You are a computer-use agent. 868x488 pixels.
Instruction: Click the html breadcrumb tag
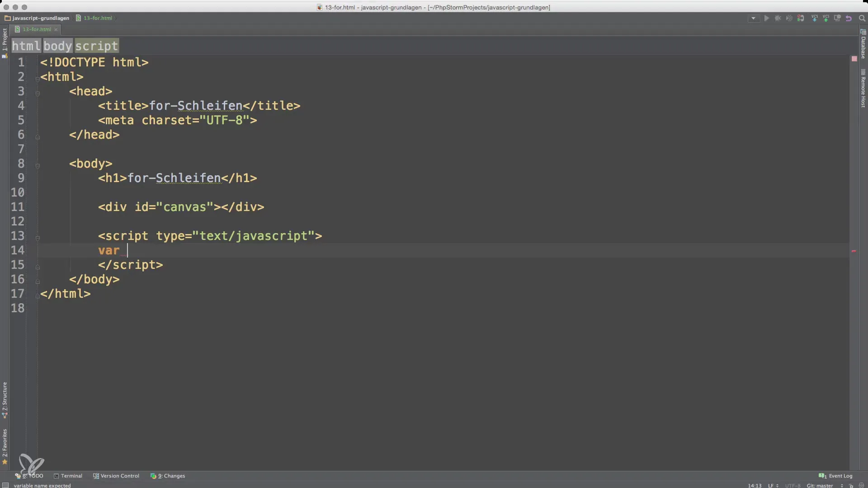[26, 46]
